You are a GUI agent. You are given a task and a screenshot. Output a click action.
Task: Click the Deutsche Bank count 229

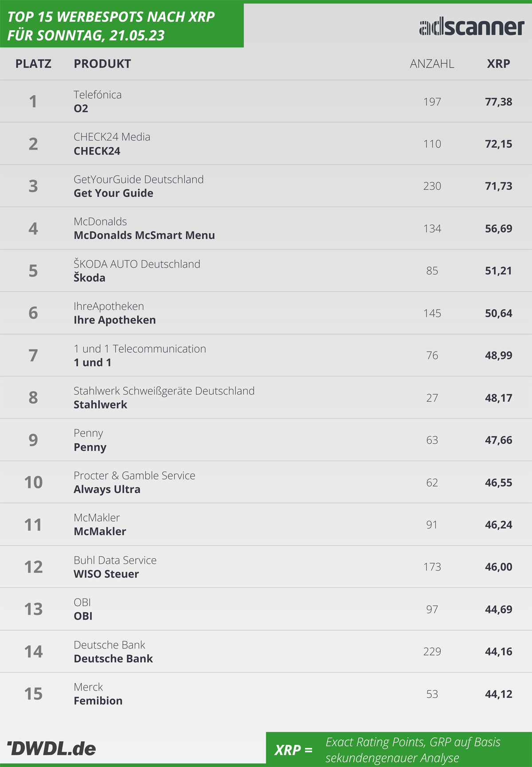tap(432, 652)
